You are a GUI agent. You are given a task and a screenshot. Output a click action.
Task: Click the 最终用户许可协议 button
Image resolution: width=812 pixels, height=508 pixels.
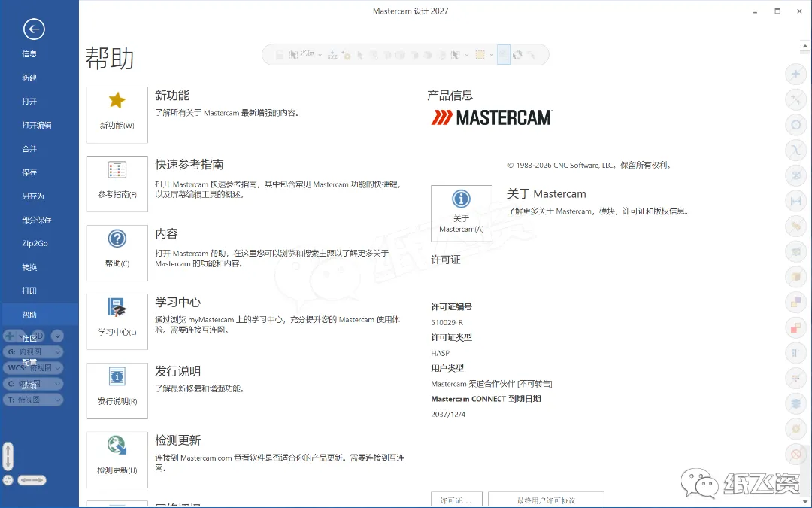tap(546, 500)
